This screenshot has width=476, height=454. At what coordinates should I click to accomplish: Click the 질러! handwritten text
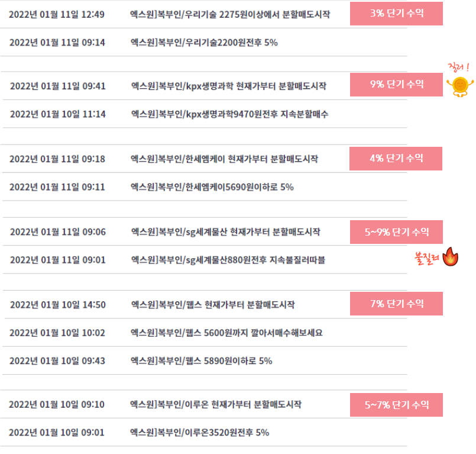[x=459, y=67]
